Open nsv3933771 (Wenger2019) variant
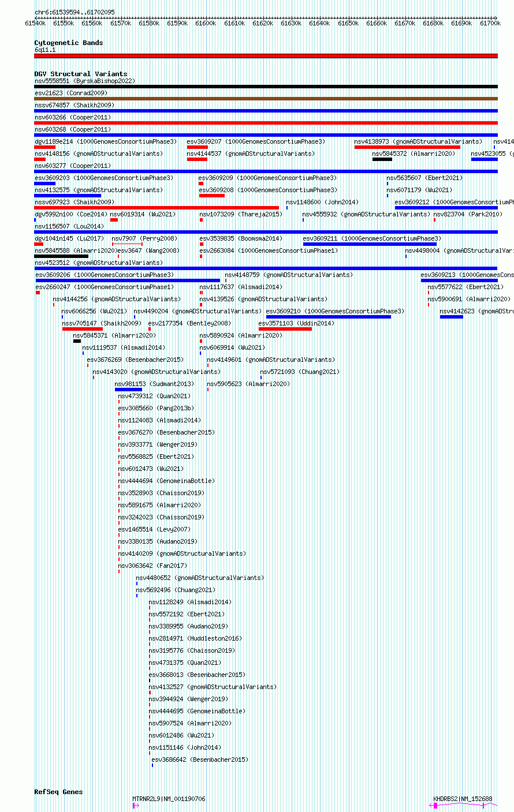Screen dimensions: 514x812 point(158,444)
